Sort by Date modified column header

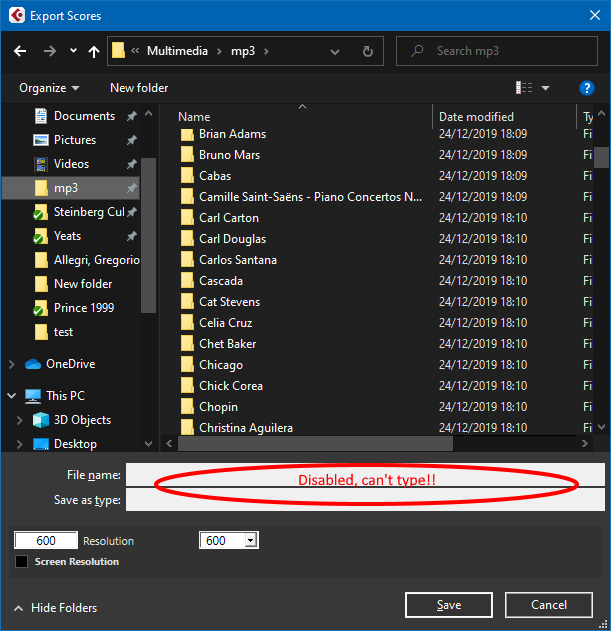pyautogui.click(x=476, y=117)
